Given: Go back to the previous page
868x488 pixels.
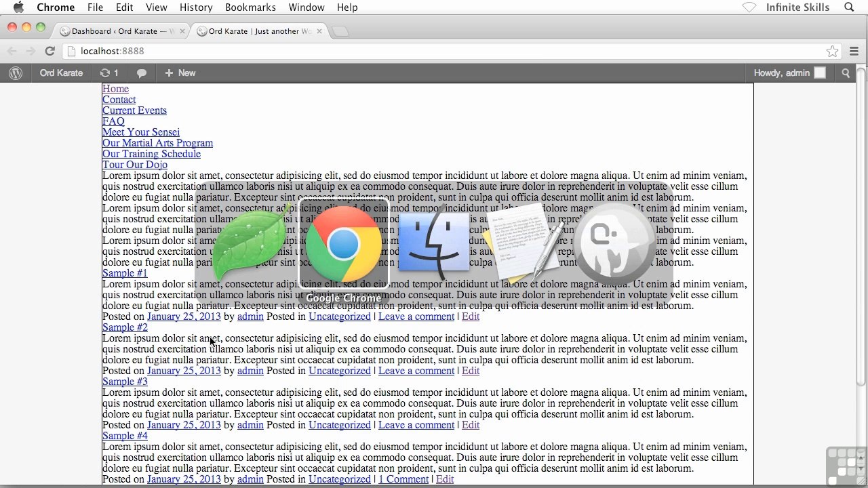Looking at the screenshot, I should pos(12,51).
